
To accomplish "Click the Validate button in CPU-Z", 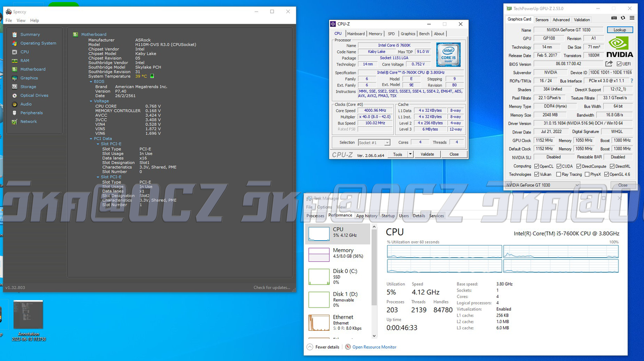I will tap(427, 155).
